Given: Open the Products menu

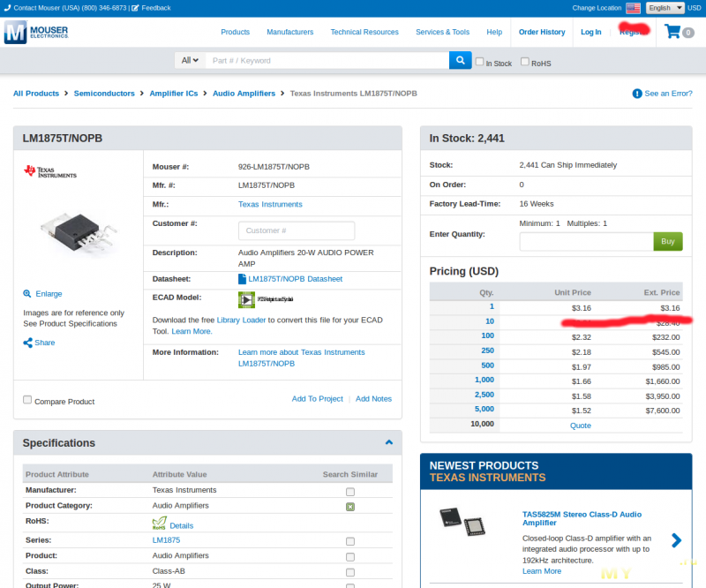Looking at the screenshot, I should 235,32.
